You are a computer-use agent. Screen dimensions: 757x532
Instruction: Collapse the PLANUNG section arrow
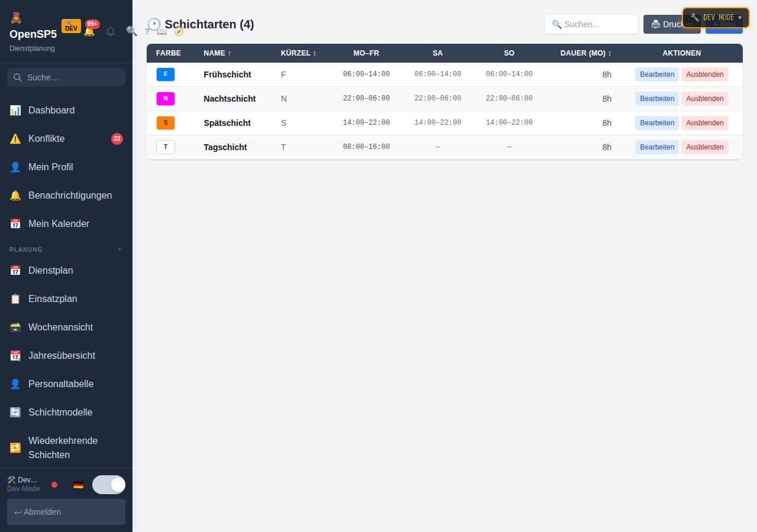coord(119,249)
